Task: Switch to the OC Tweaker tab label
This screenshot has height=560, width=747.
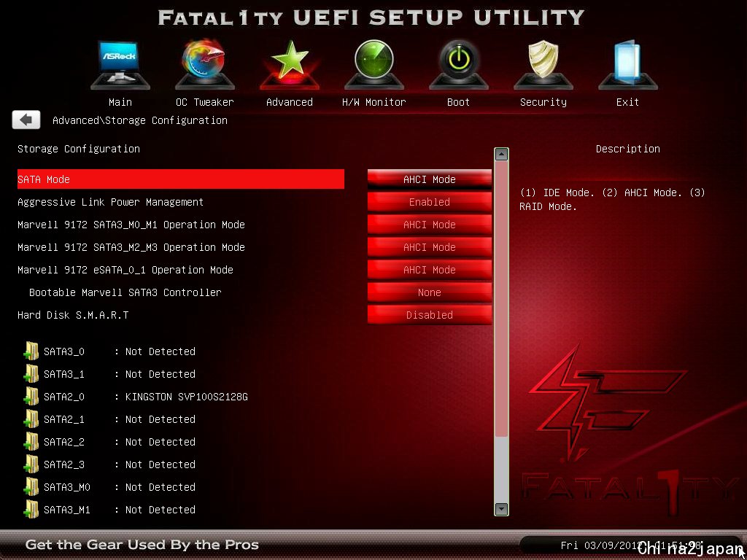Action: pos(205,102)
